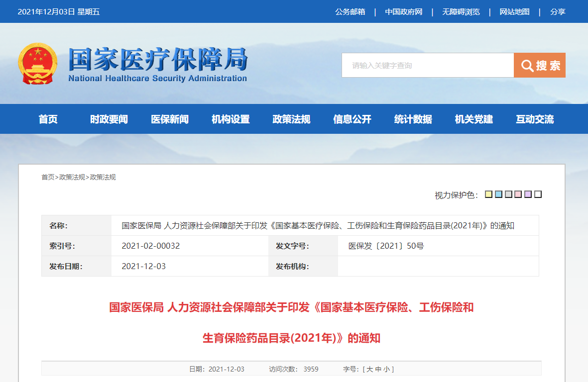Select blue eye-protection color swatch
The width and height of the screenshot is (588, 382).
[498, 194]
